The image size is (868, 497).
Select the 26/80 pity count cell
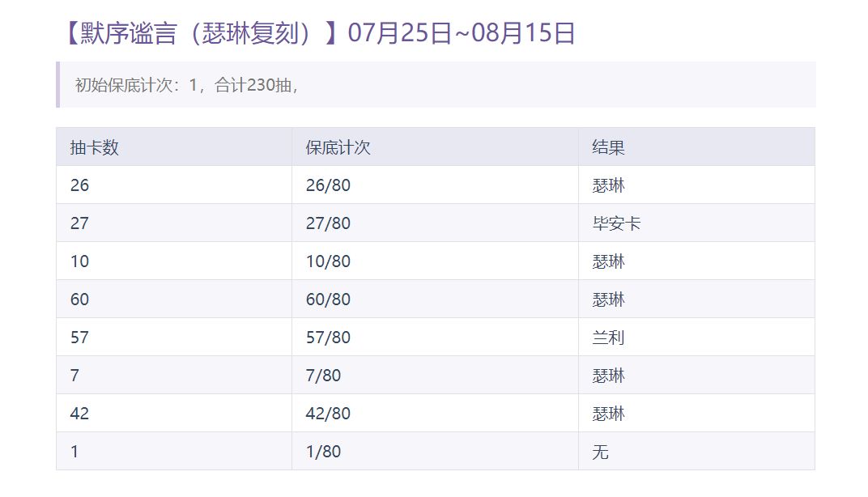pyautogui.click(x=435, y=185)
